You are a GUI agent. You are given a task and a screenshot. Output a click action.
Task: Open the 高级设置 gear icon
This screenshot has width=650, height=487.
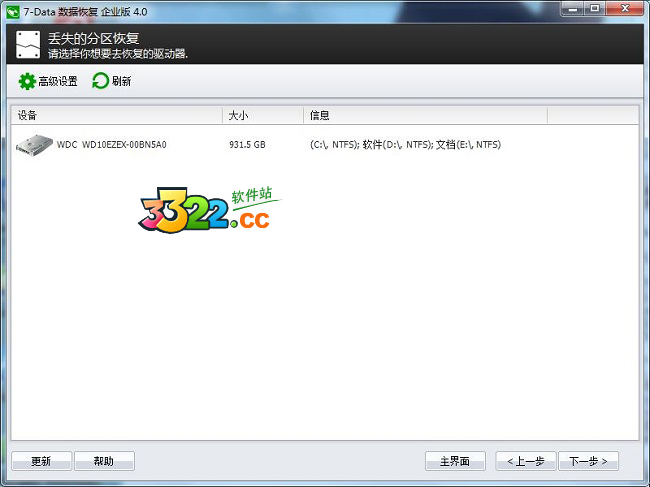(x=27, y=81)
